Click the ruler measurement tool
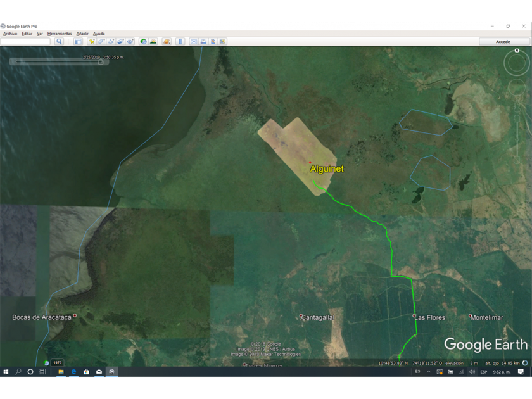The image size is (532, 399). [x=180, y=41]
